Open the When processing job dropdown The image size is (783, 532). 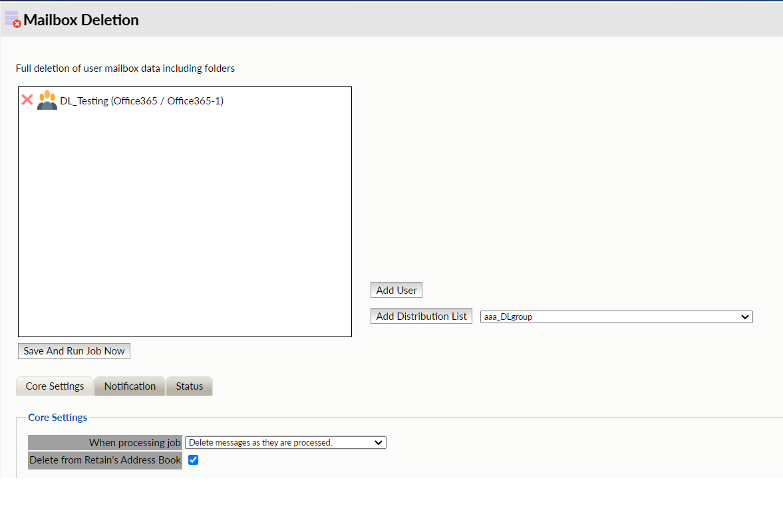285,443
